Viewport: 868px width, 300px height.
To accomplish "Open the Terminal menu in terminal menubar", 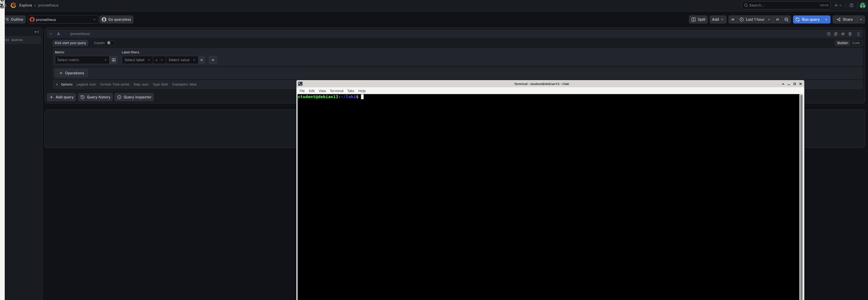I will point(336,91).
